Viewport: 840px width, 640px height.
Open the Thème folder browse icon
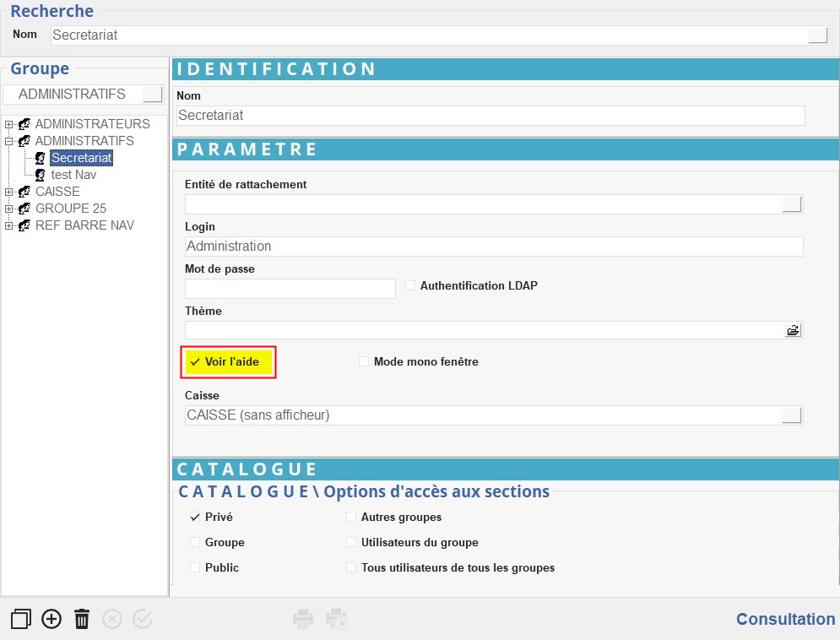click(x=793, y=330)
